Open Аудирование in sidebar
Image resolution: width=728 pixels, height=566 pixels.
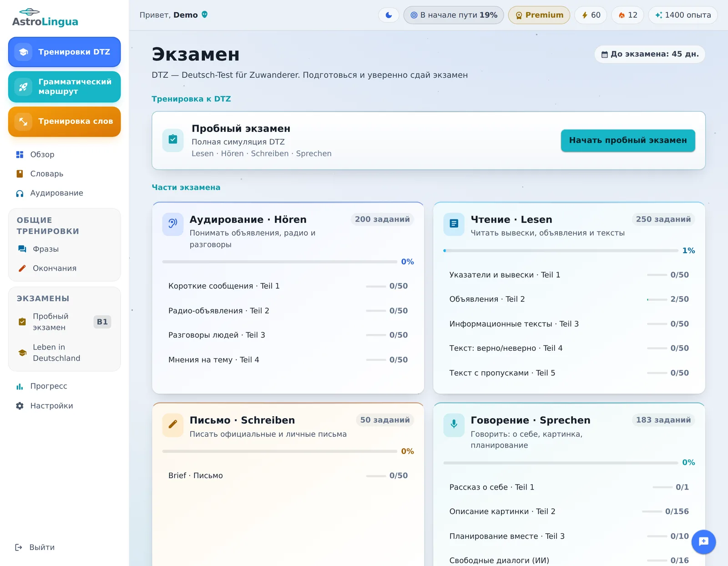coord(64,193)
